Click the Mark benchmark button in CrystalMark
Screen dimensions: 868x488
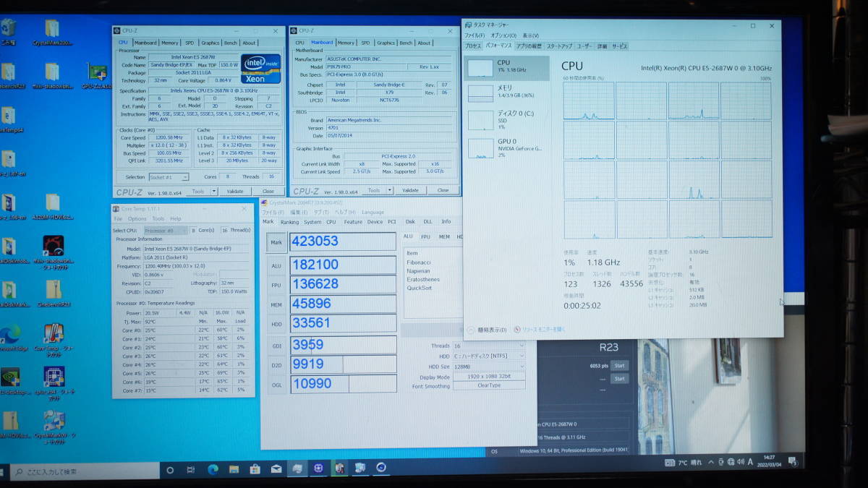pos(276,243)
